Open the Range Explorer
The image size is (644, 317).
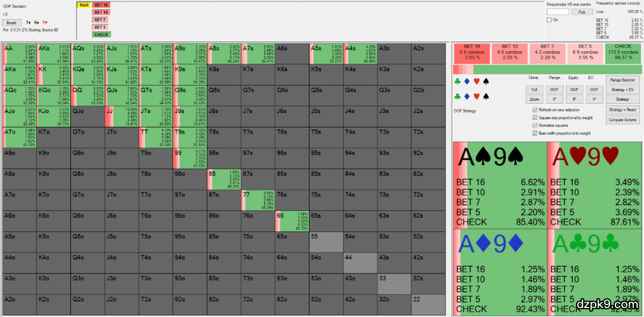622,80
